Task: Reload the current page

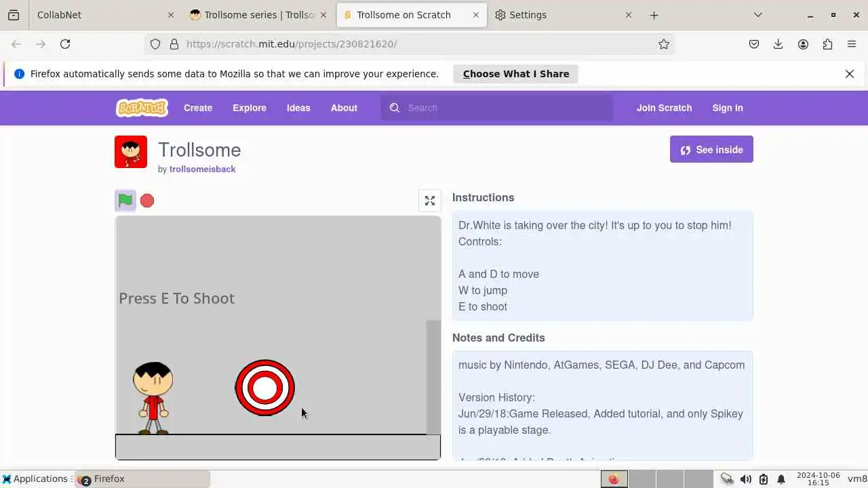Action: (x=65, y=44)
